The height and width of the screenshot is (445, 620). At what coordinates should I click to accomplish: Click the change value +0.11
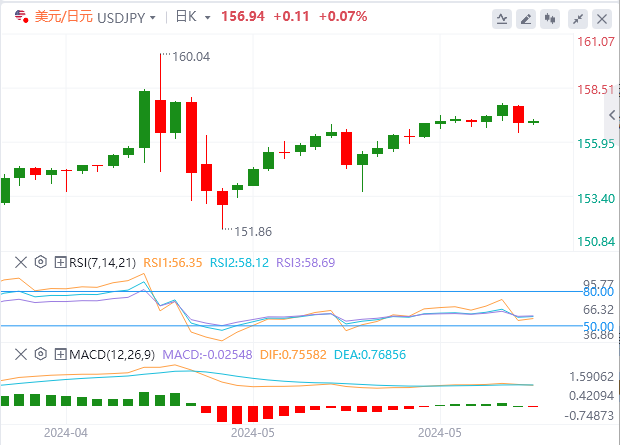point(291,17)
